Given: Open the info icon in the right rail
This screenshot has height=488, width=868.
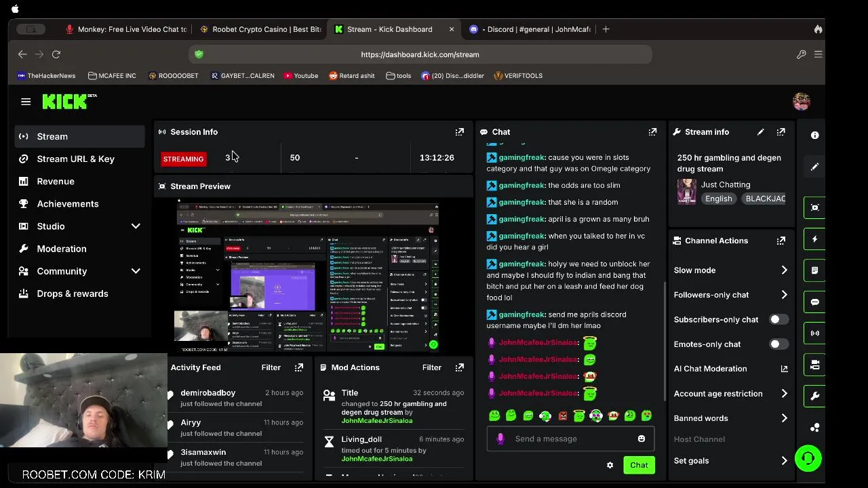Looking at the screenshot, I should click(x=814, y=136).
